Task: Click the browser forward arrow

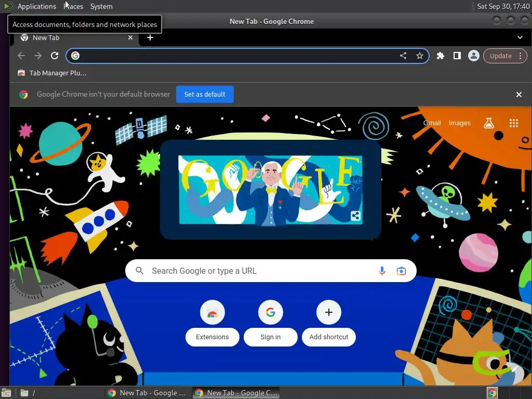Action: (38, 56)
